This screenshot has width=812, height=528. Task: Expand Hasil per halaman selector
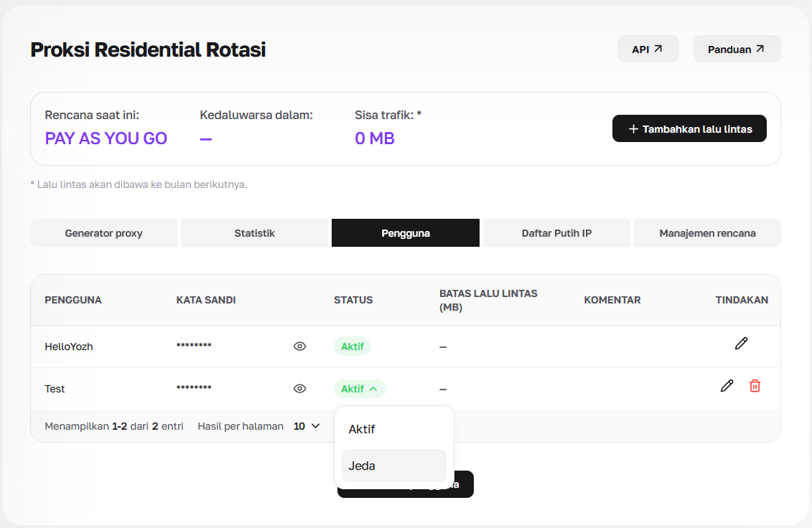(307, 426)
